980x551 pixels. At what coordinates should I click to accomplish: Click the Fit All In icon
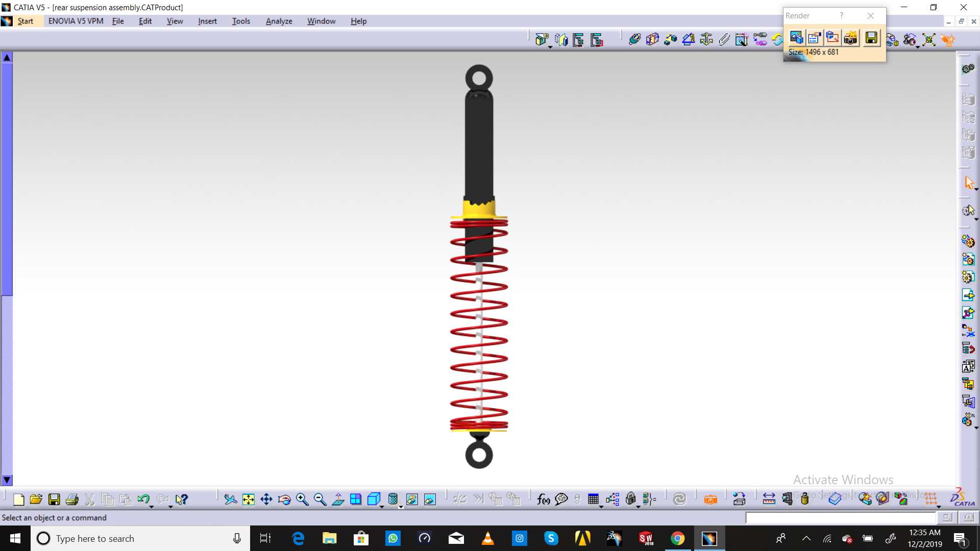click(249, 499)
